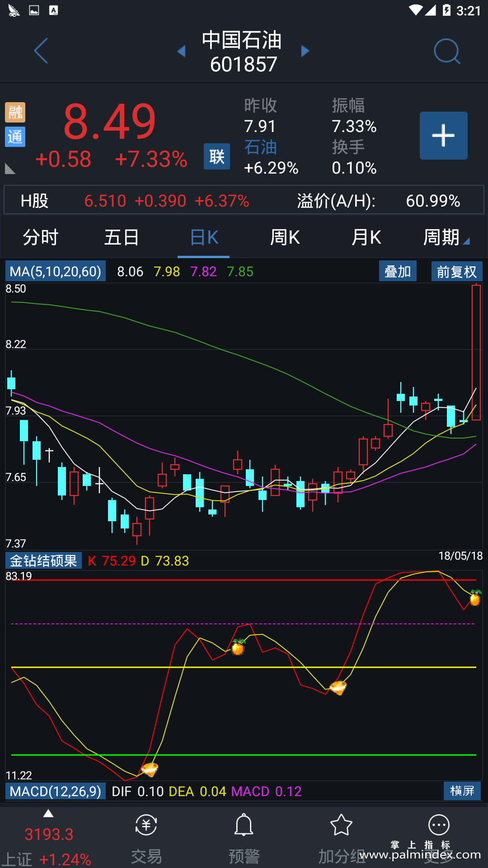Open the picture notification icon in status bar

pos(34,10)
